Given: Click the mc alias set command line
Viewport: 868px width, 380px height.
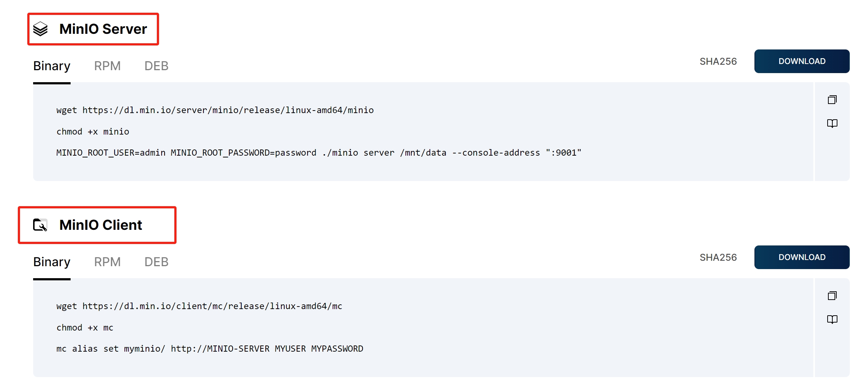Looking at the screenshot, I should pyautogui.click(x=210, y=349).
